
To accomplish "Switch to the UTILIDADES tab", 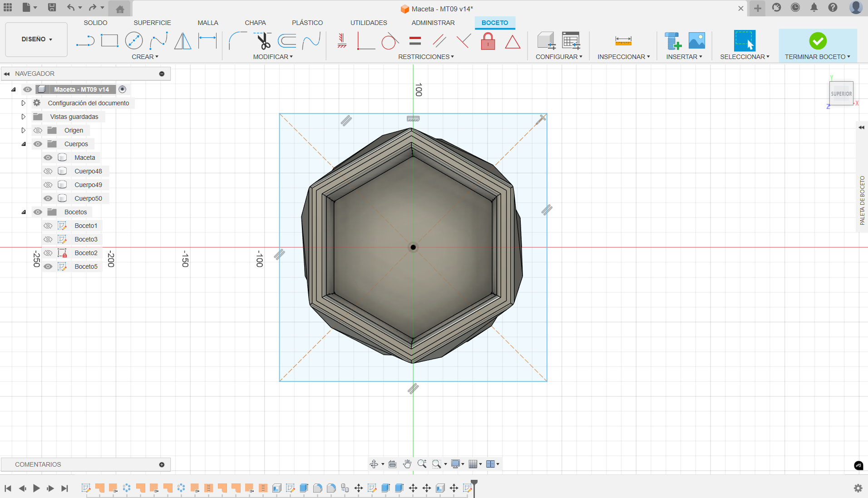I will pyautogui.click(x=369, y=23).
